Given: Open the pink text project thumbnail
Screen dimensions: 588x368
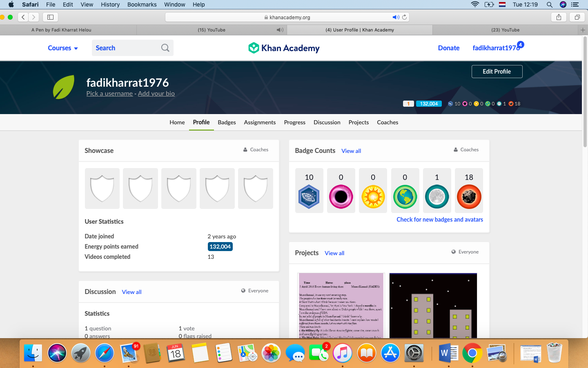Looking at the screenshot, I should point(341,305).
